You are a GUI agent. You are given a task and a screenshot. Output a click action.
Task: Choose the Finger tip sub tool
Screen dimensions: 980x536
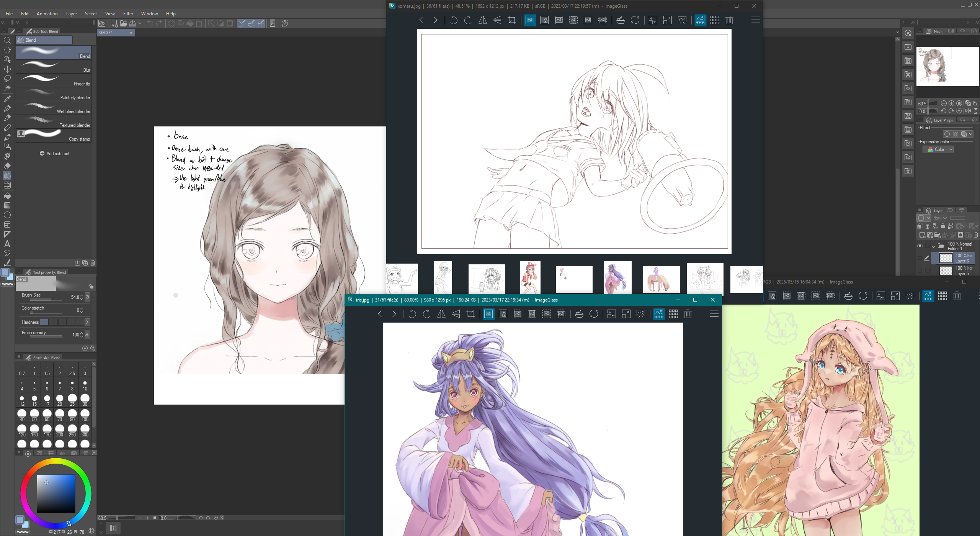54,80
